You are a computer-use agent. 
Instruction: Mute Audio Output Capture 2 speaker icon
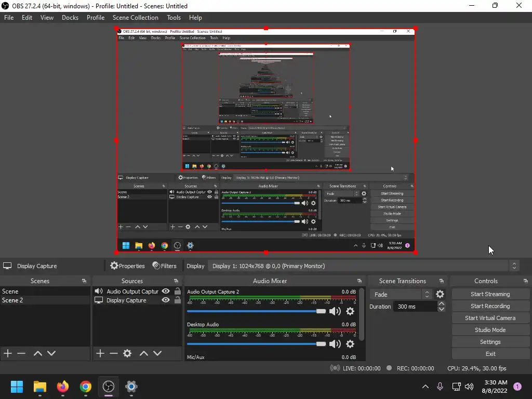click(335, 311)
